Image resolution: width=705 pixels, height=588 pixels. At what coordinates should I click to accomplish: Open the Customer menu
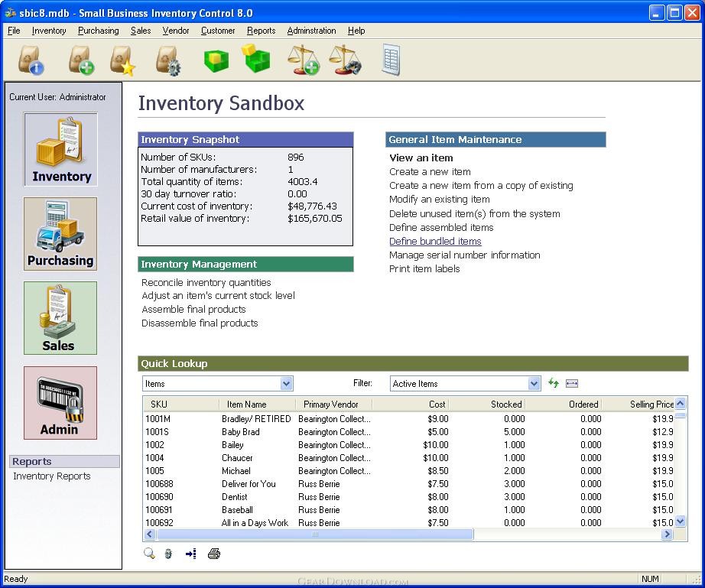click(x=218, y=31)
